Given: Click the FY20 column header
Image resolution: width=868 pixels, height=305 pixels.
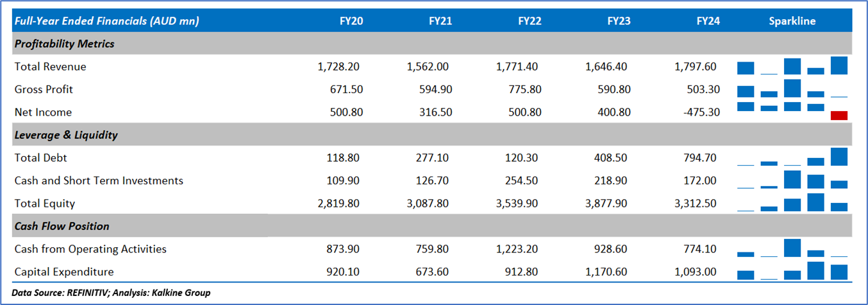Looking at the screenshot, I should [351, 21].
